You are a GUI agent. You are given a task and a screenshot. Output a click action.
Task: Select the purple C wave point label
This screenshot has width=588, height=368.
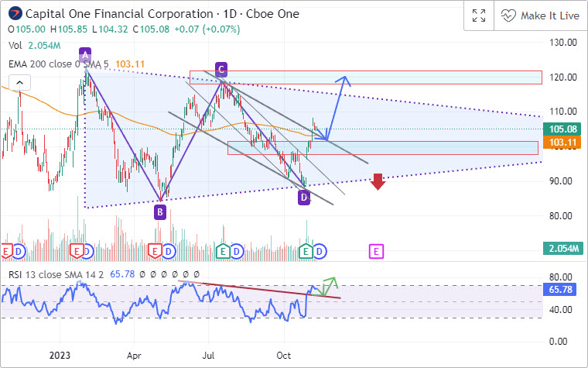220,70
